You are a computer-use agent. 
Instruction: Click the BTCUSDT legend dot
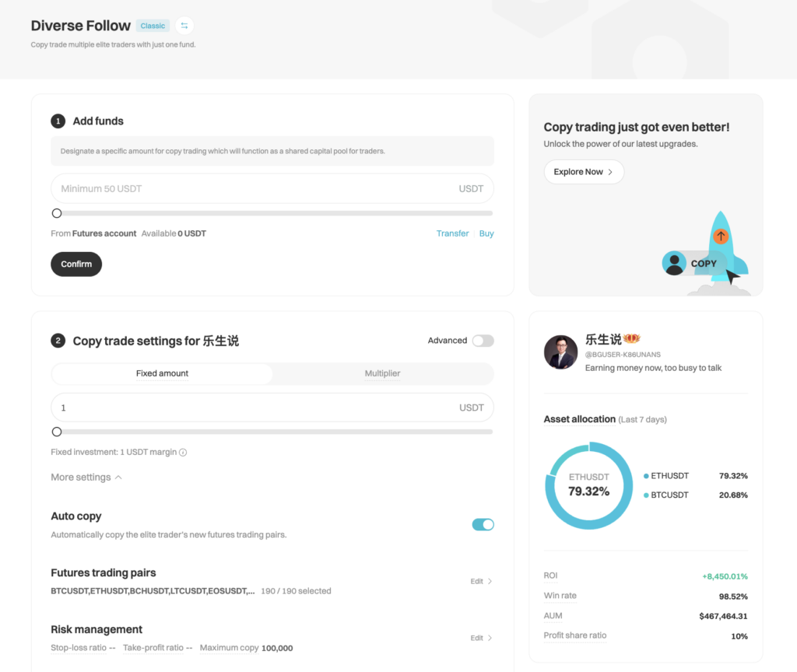pos(646,495)
